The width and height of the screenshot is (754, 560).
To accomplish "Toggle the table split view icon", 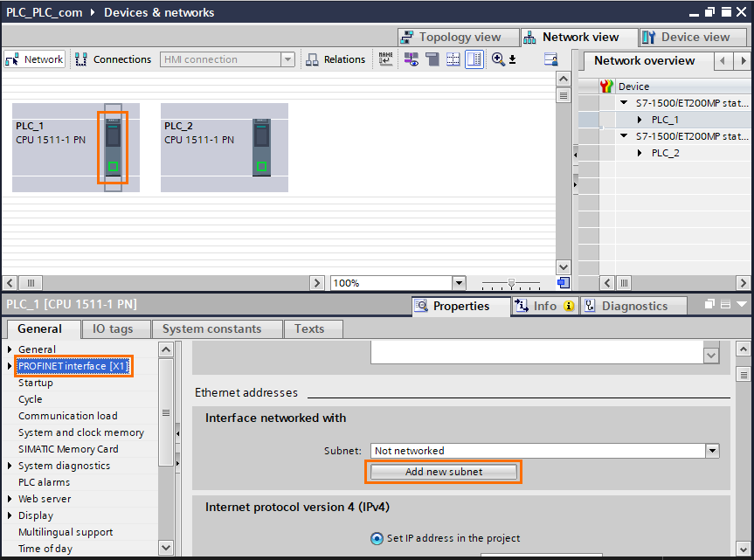I will [x=474, y=59].
